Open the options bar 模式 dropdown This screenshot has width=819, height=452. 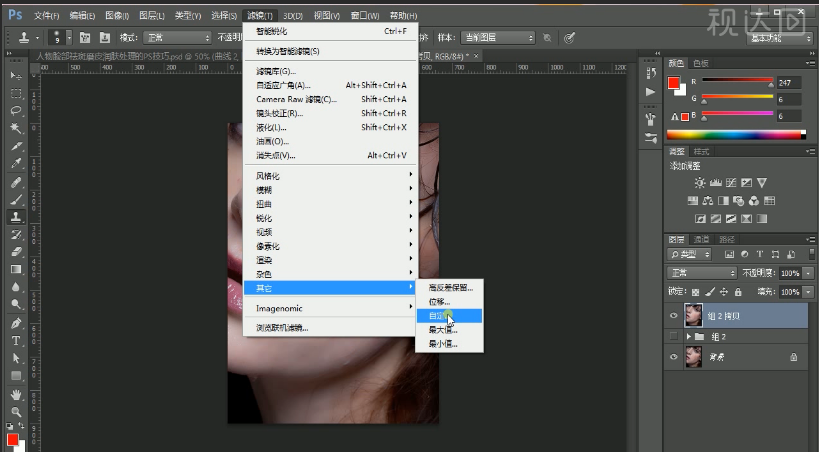[178, 38]
